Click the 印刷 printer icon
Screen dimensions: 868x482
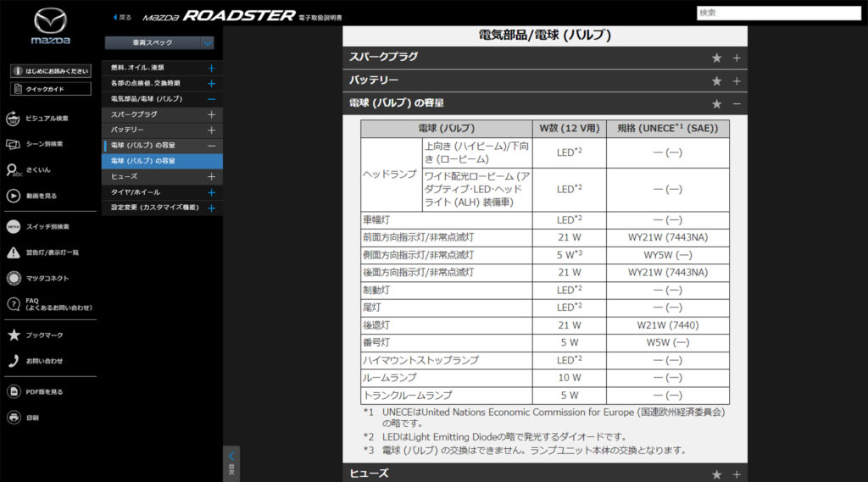[x=14, y=418]
